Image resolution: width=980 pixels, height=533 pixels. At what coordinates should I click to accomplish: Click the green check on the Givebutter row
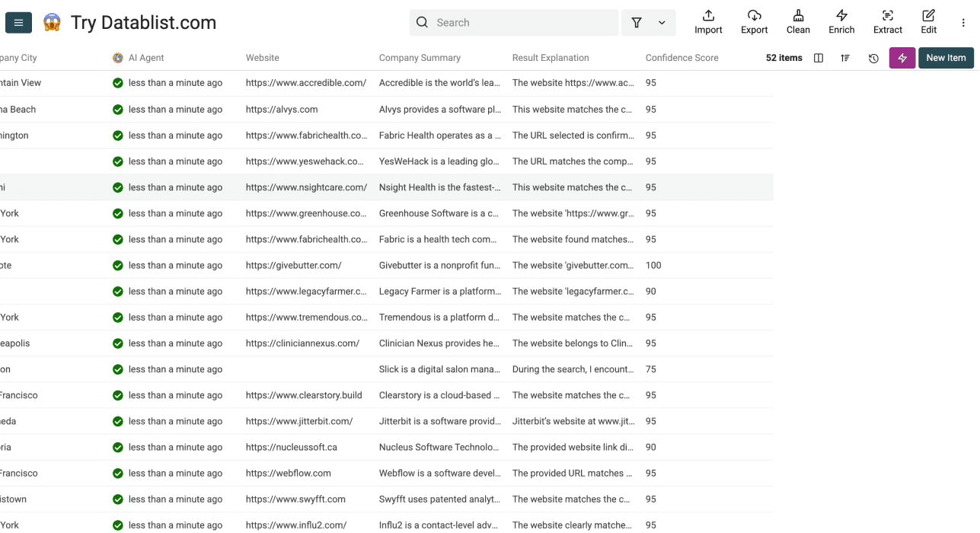point(118,265)
